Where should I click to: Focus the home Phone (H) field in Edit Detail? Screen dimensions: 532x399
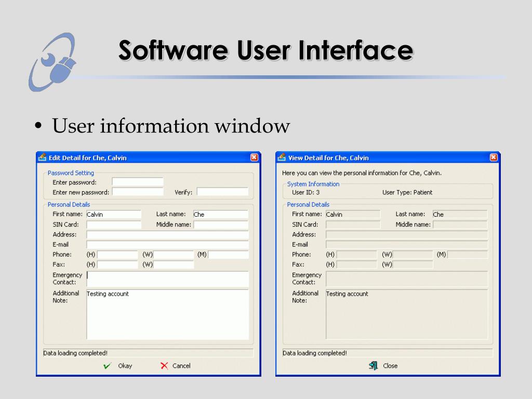118,255
